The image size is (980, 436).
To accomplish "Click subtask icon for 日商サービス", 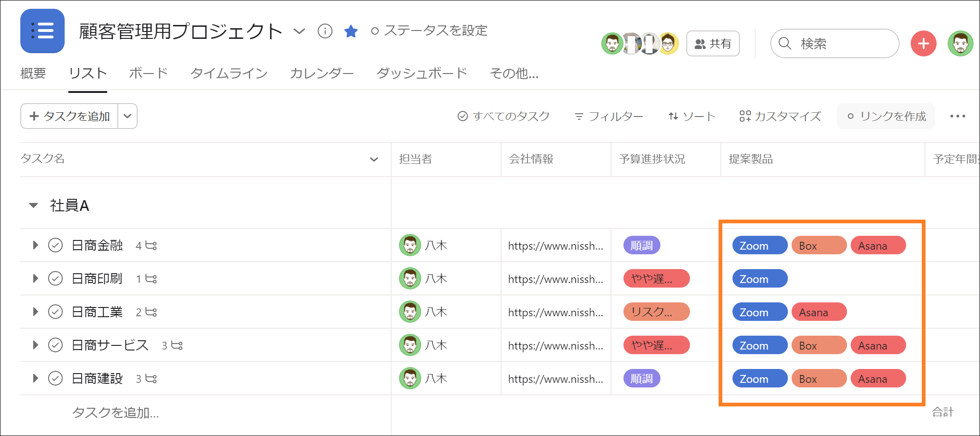I will (x=177, y=345).
